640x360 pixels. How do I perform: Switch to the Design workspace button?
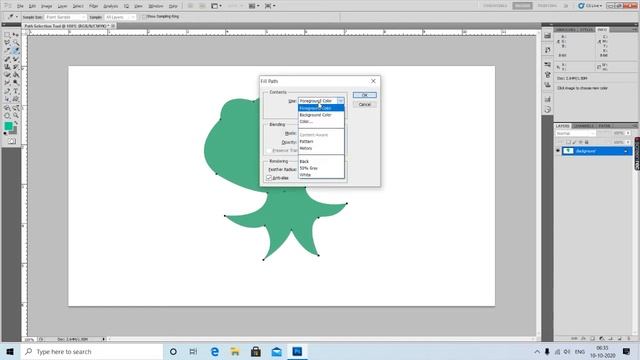[522, 6]
